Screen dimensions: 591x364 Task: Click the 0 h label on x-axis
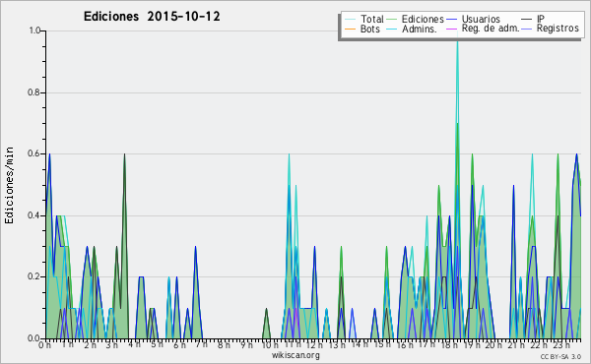(44, 344)
